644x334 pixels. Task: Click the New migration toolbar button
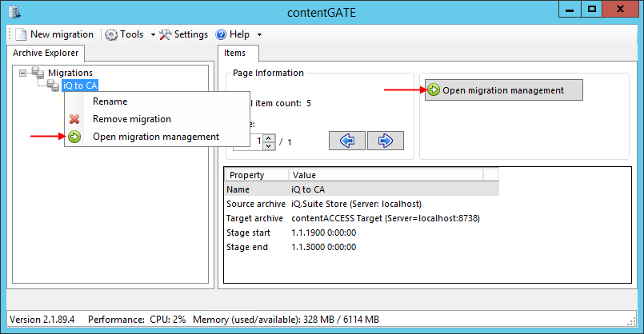[x=54, y=34]
